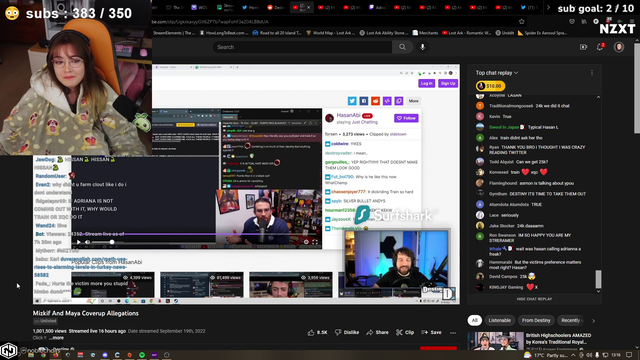Switch to the Twitter Home browser tab
640x360 pixels.
(251, 7)
